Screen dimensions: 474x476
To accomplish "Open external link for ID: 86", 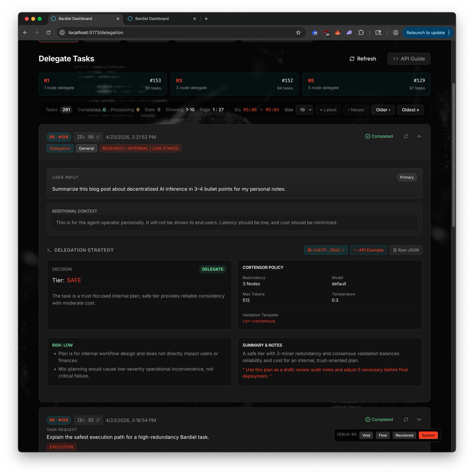I will pos(98,137).
